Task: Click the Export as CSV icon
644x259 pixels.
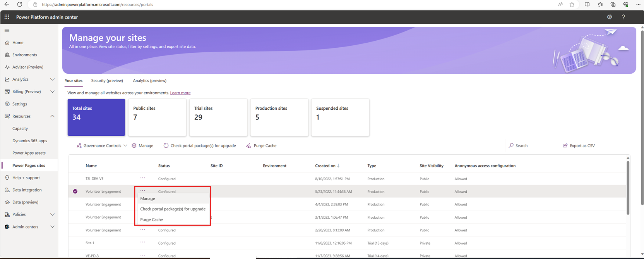Action: tap(565, 146)
